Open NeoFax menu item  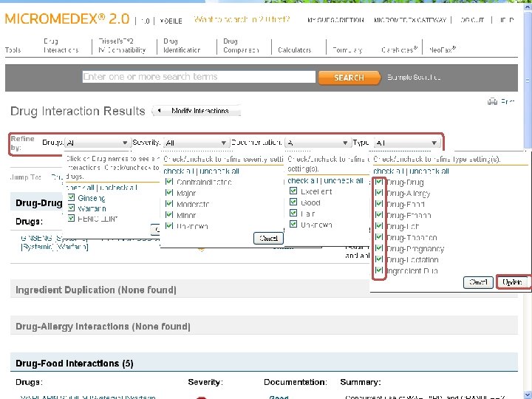click(443, 50)
